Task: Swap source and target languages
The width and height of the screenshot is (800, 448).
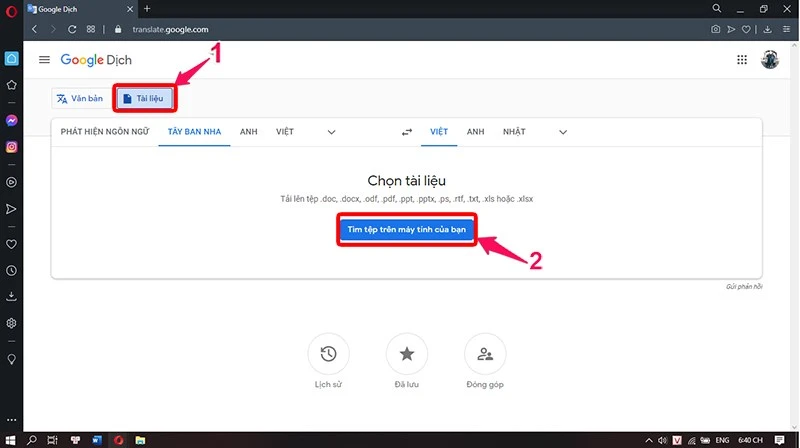Action: point(407,132)
